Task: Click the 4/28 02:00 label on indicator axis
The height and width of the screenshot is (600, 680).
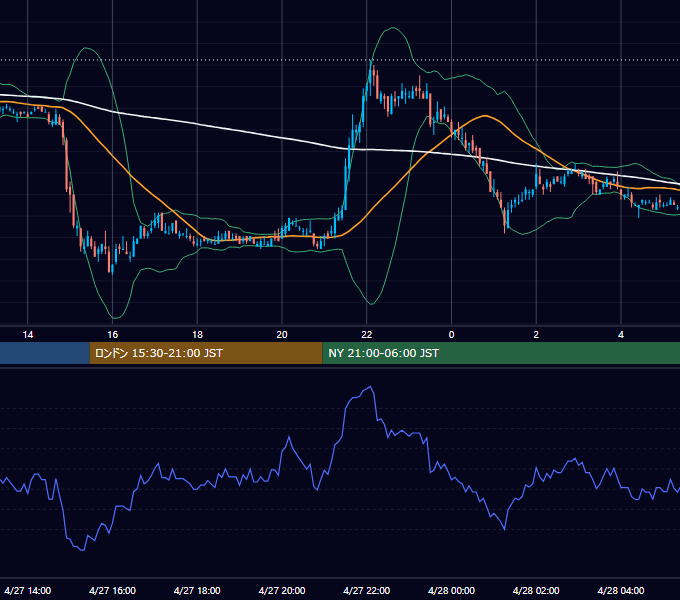Action: 536,590
